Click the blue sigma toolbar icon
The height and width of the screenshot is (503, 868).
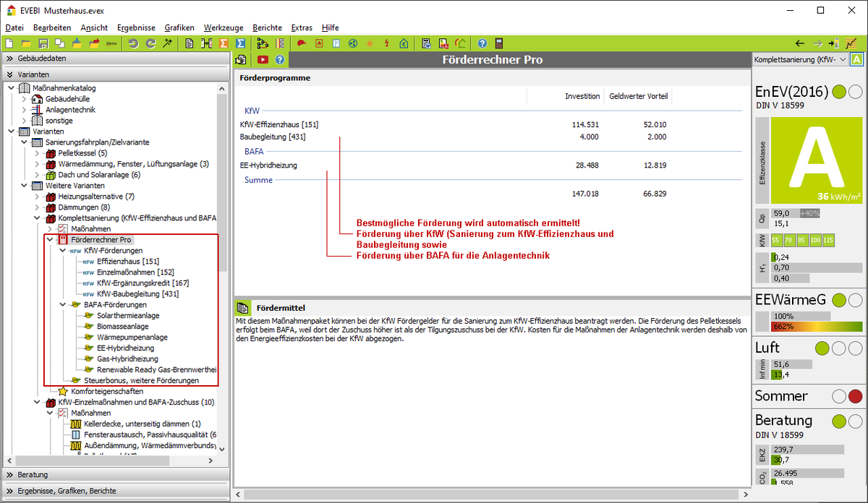point(240,43)
